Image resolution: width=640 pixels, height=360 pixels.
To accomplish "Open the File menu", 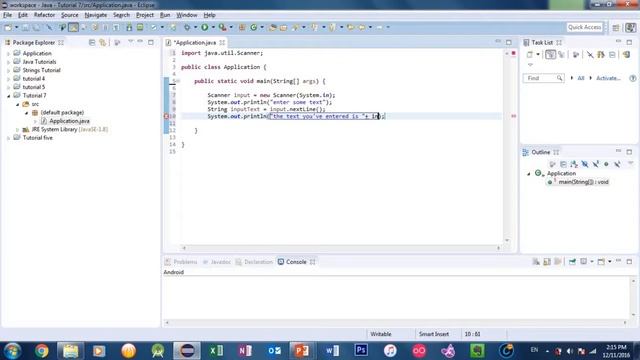I will pyautogui.click(x=7, y=15).
